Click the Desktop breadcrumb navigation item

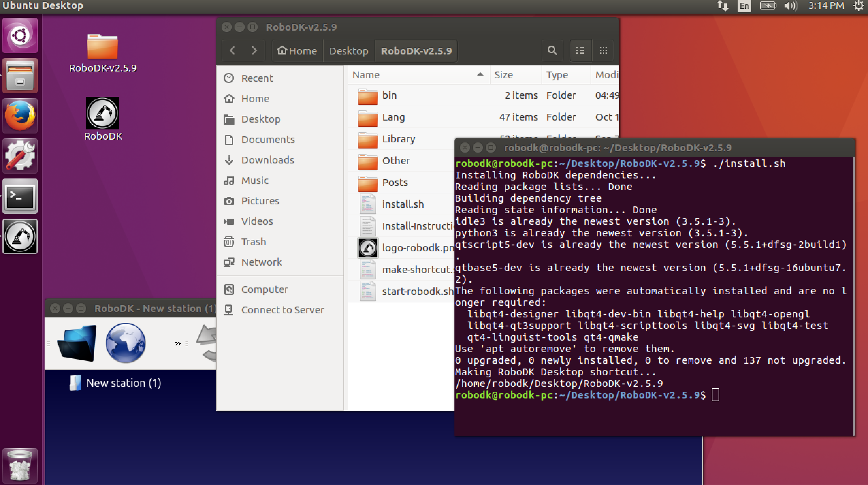coord(348,51)
